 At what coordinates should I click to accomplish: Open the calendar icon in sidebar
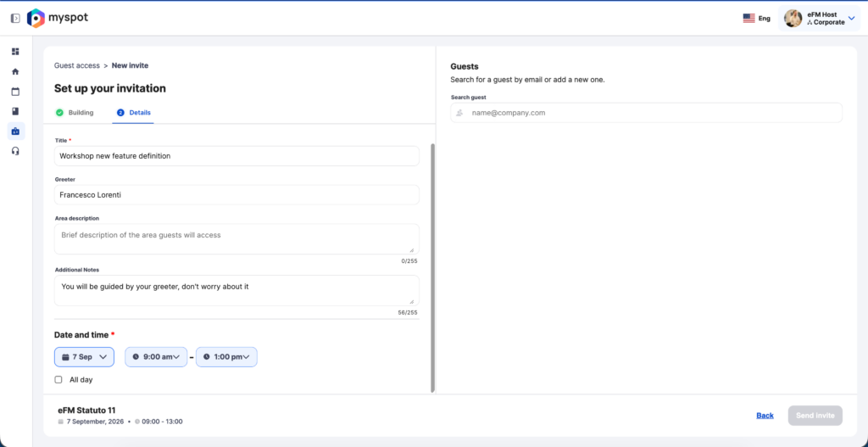[15, 92]
